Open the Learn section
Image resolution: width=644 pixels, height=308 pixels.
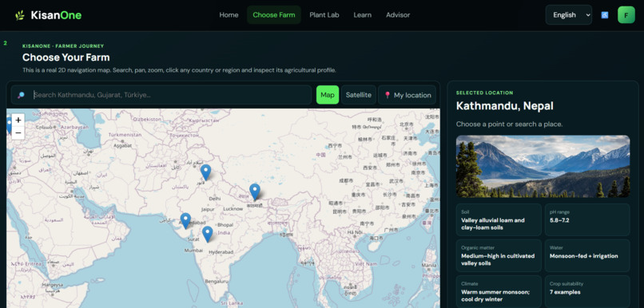[x=363, y=15]
